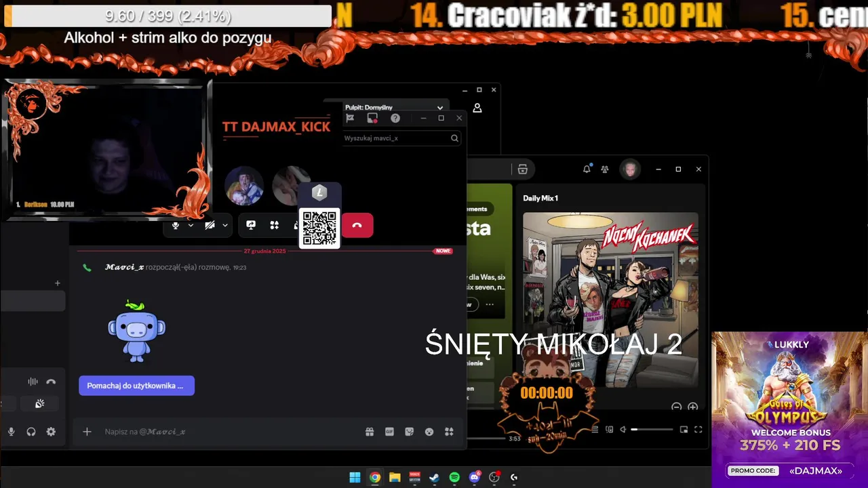Open Discord user settings gear
Viewport: 868px width, 488px height.
[51, 431]
